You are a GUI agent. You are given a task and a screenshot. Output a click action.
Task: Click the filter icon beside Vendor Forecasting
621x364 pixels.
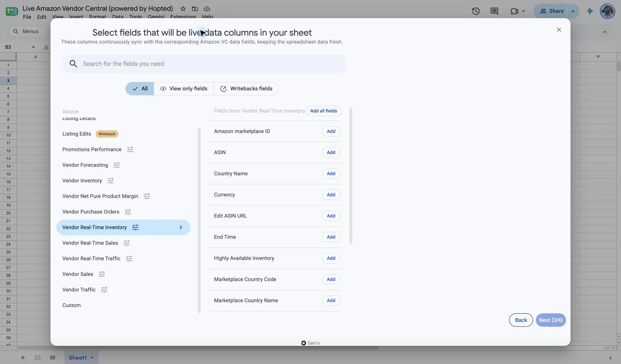(117, 165)
